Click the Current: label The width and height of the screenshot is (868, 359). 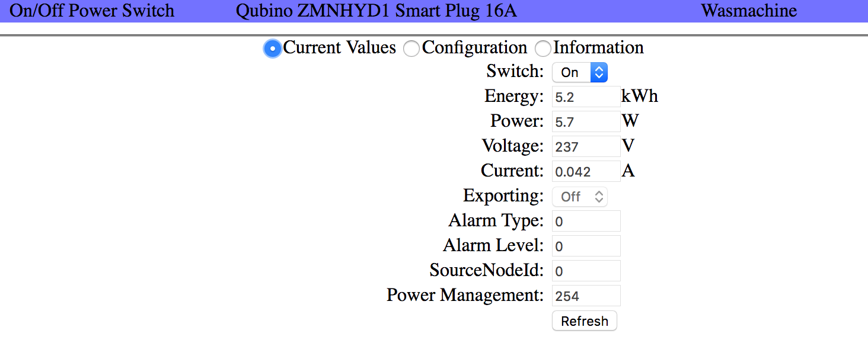click(x=512, y=171)
